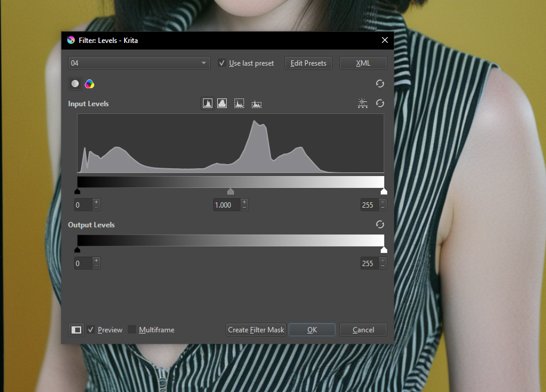Click the input black level field
The width and height of the screenshot is (546, 392).
click(84, 205)
